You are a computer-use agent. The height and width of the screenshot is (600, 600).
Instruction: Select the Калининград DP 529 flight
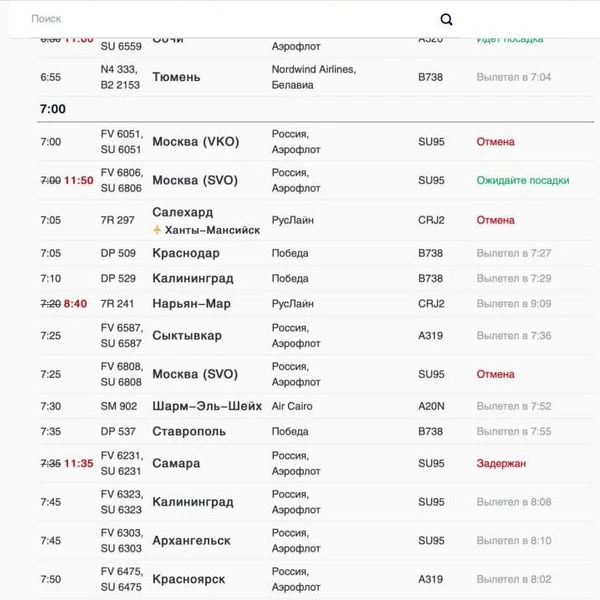(x=315, y=279)
